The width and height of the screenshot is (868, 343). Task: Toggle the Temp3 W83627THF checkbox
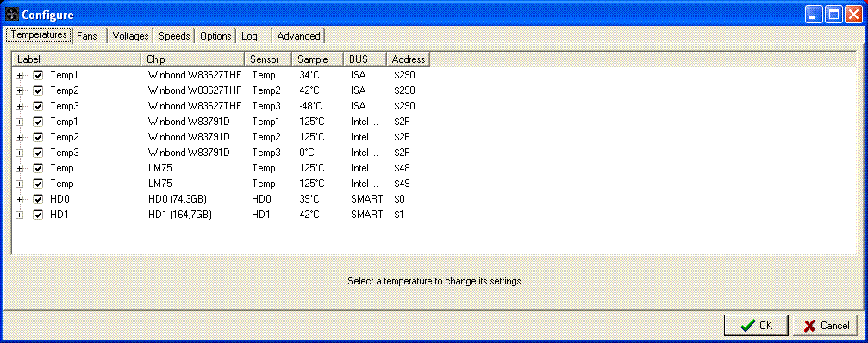(38, 106)
